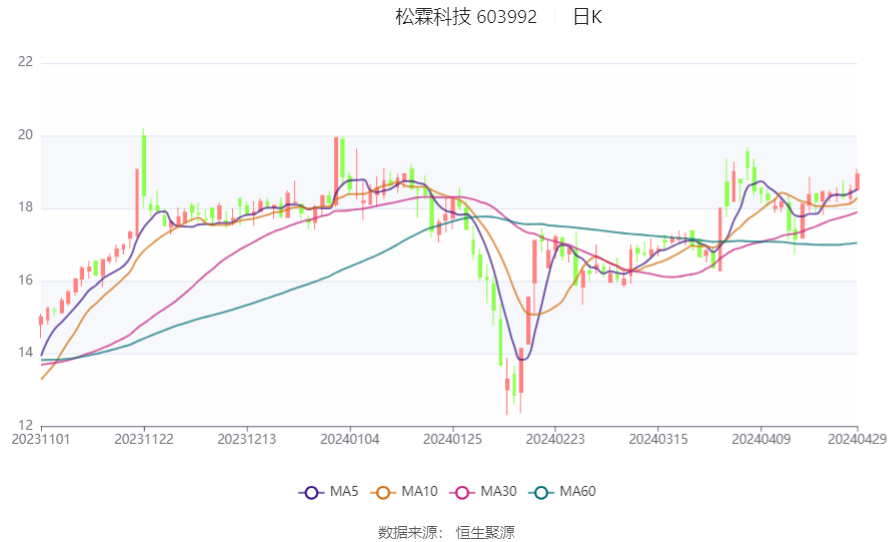Click the y-axis value 22

click(x=26, y=62)
